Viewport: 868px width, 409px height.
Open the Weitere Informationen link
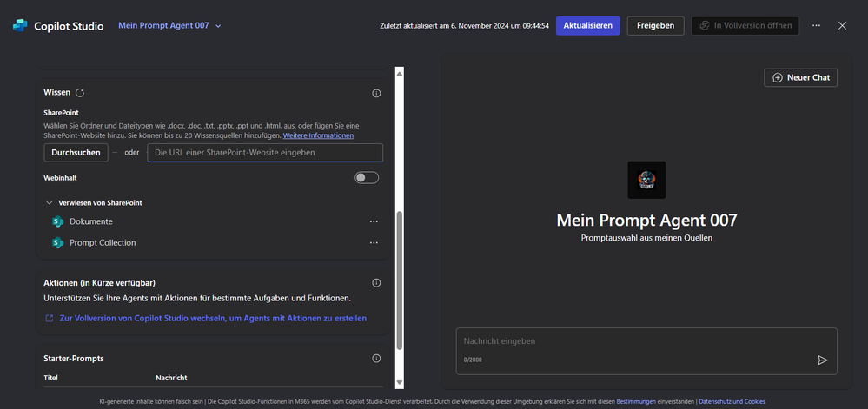[318, 135]
